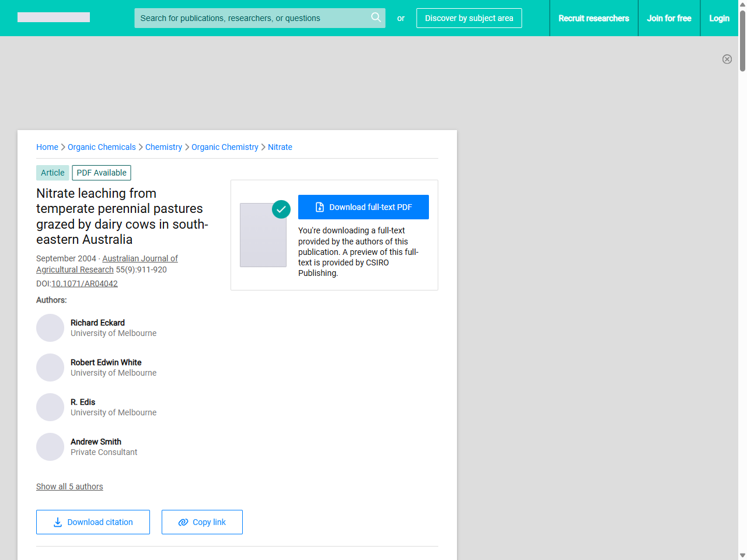The height and width of the screenshot is (560, 747).
Task: Select Join for free in header
Action: (669, 18)
